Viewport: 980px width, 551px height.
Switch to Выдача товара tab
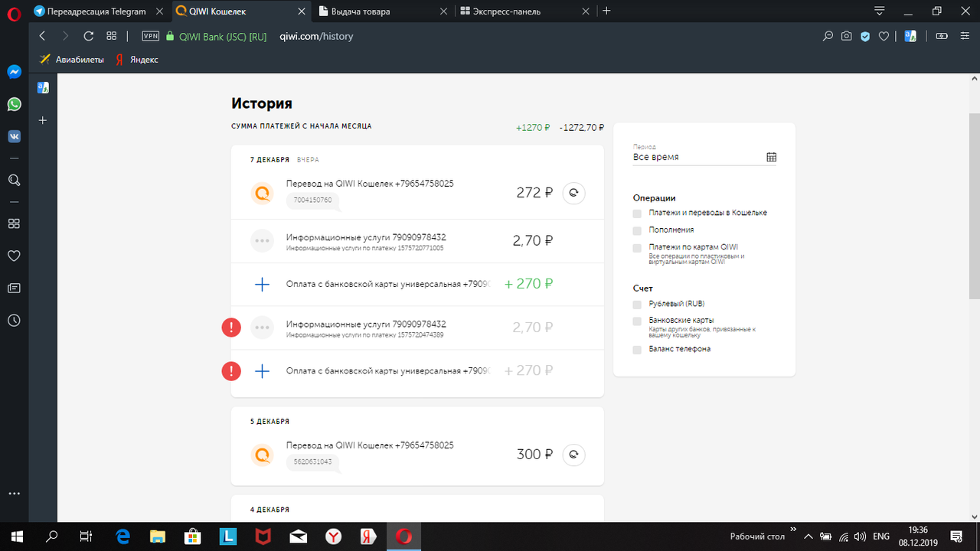(382, 11)
